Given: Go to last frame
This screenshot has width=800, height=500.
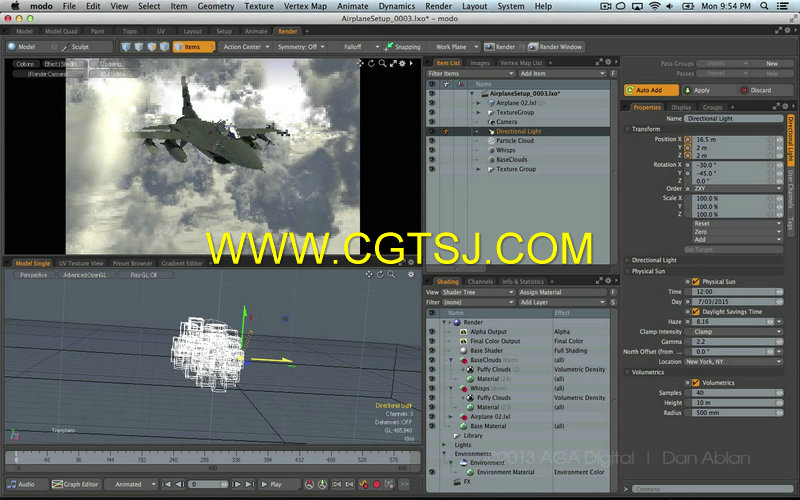Looking at the screenshot, I should [x=249, y=484].
